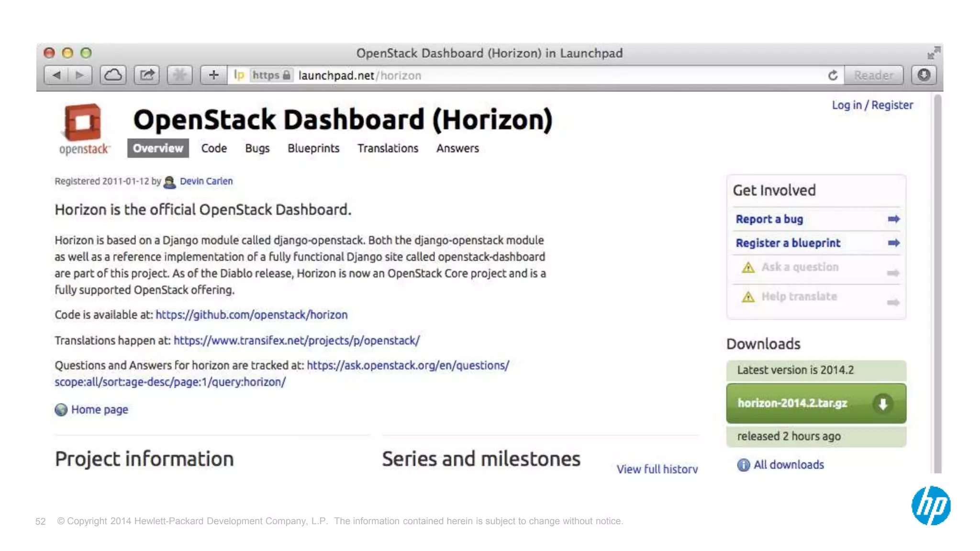980x551 pixels.
Task: Click the green download arrow icon
Action: pos(882,403)
